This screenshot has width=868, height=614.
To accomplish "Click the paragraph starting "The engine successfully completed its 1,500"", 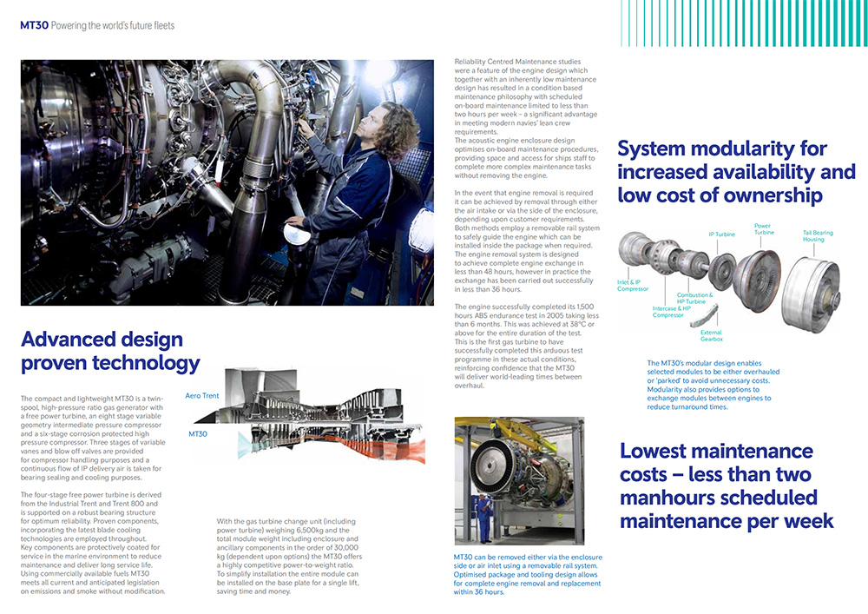I will [x=527, y=346].
